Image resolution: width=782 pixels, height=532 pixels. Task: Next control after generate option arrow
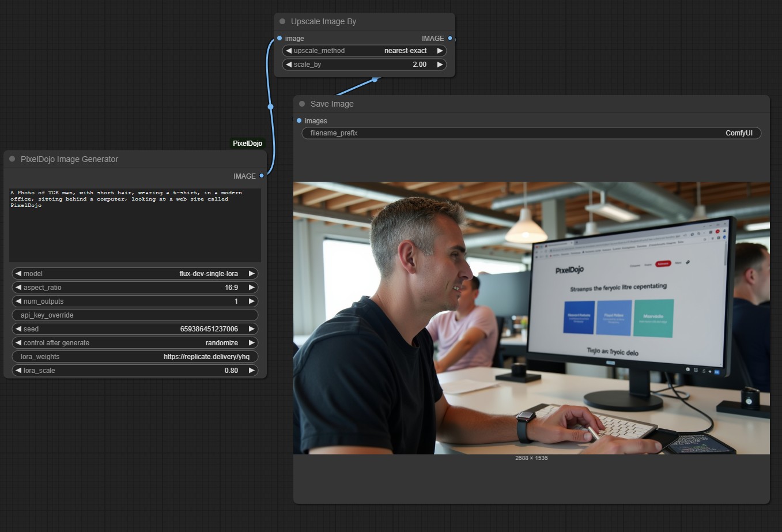251,343
